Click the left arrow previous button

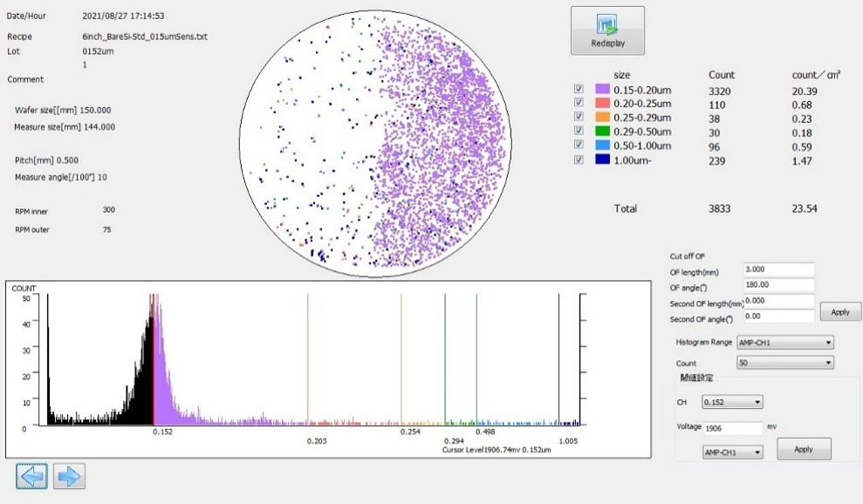point(31,476)
